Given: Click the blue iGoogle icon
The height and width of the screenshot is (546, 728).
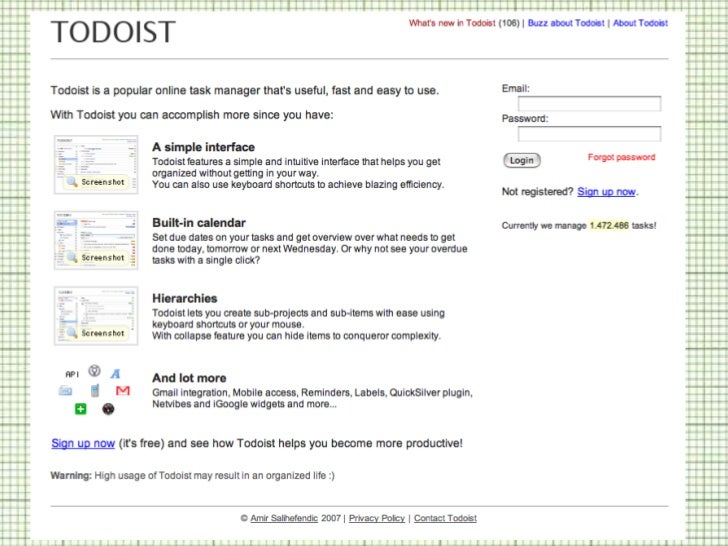Looking at the screenshot, I should point(65,391).
